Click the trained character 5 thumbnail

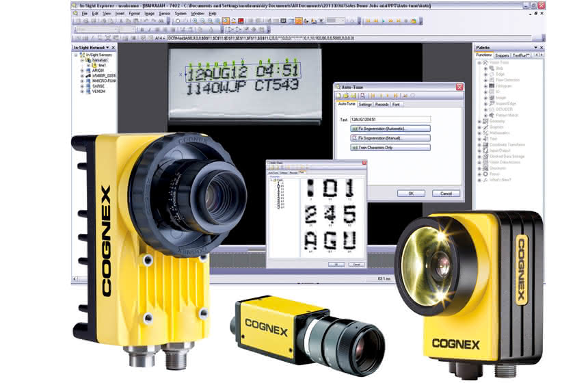point(349,214)
